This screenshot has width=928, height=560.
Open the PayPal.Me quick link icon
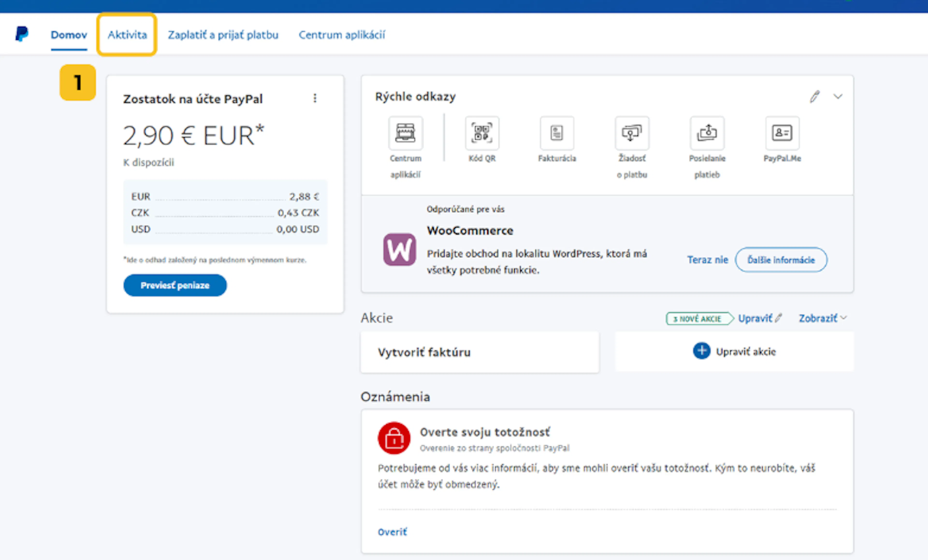click(782, 133)
